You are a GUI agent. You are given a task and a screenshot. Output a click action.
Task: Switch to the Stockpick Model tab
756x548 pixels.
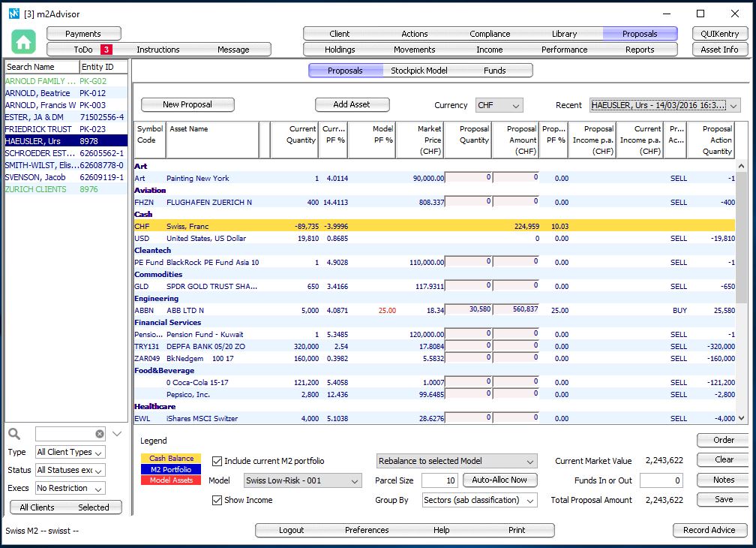(419, 71)
